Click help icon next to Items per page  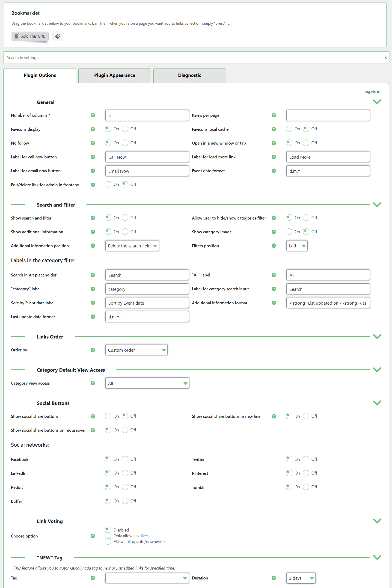click(x=273, y=115)
